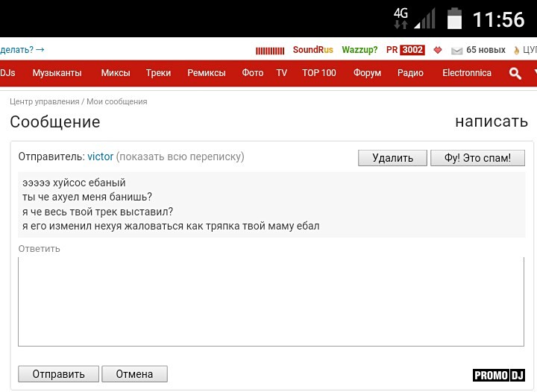Click the red striped bars icon
The width and height of the screenshot is (537, 392).
[270, 50]
